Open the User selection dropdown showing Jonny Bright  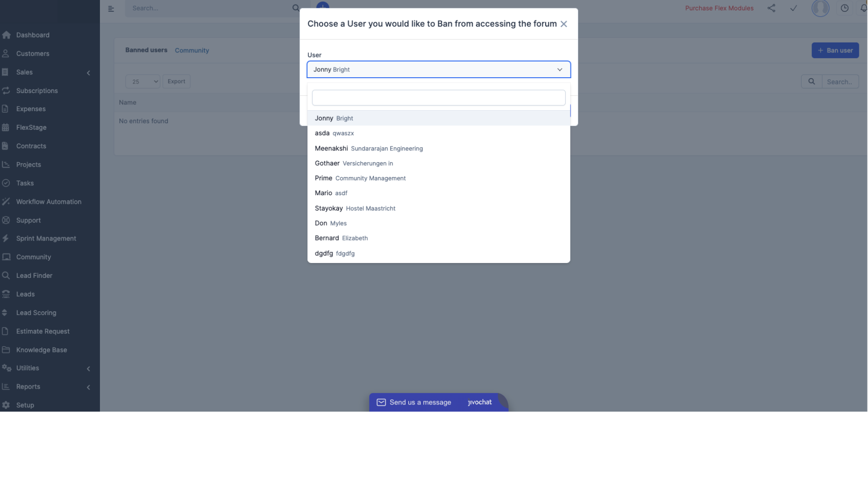pyautogui.click(x=438, y=69)
